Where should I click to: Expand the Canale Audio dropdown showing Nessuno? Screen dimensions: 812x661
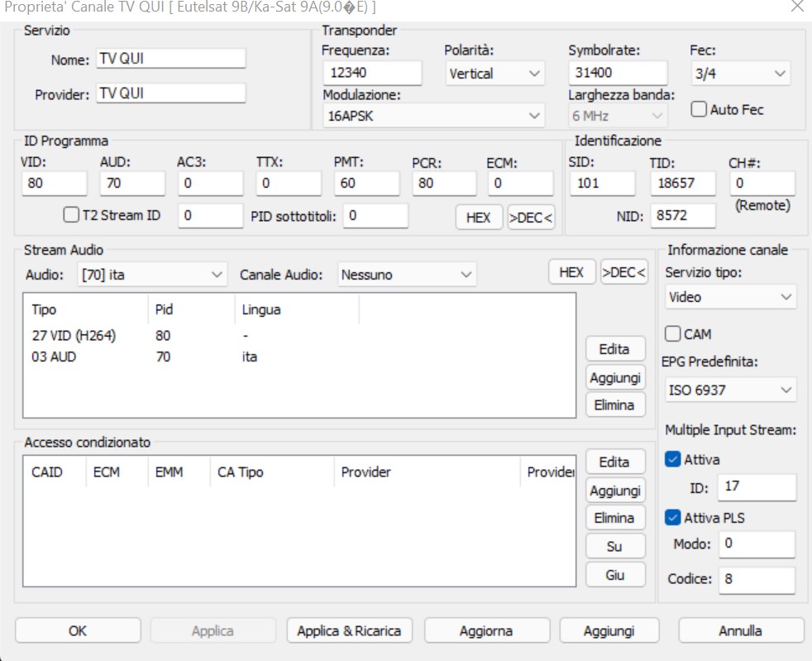point(407,275)
